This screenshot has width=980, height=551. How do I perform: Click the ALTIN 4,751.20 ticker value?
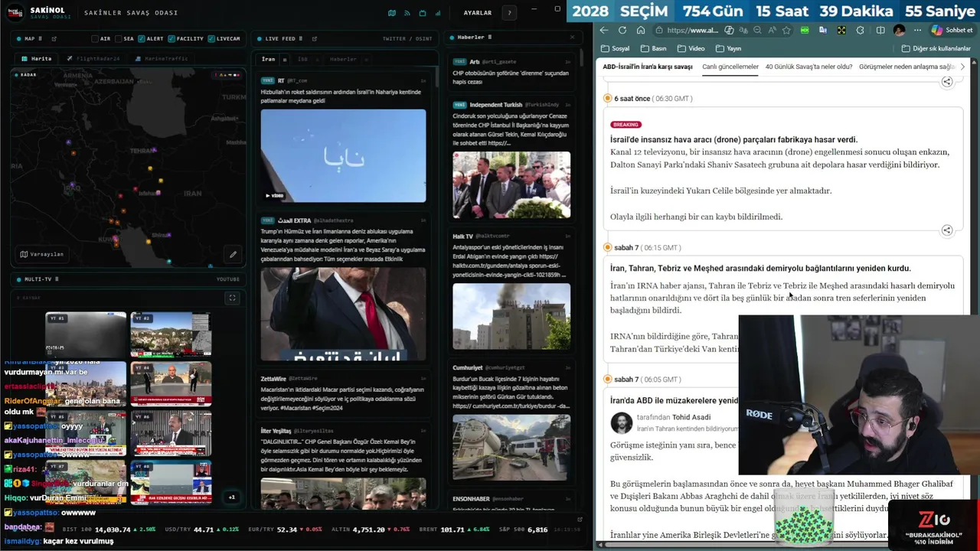pos(369,530)
